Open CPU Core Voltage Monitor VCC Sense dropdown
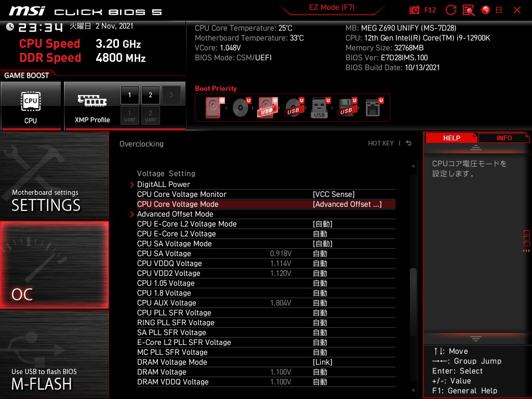The width and height of the screenshot is (532, 399). pyautogui.click(x=334, y=194)
